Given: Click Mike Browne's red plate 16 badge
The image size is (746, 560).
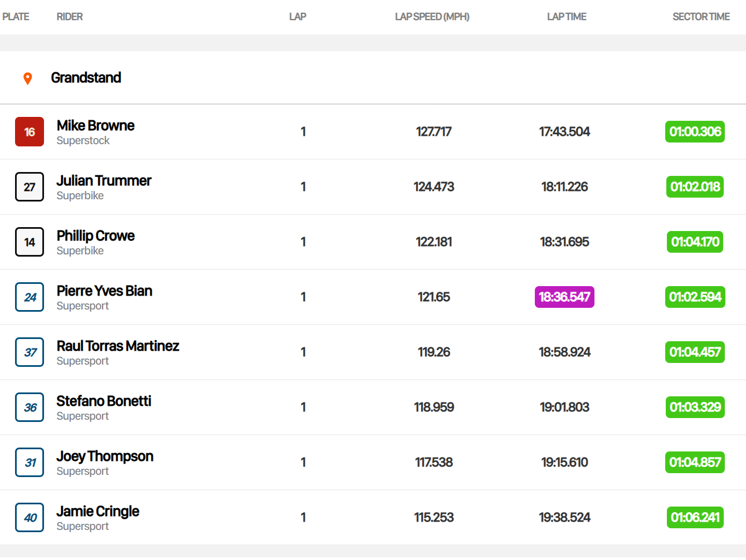Looking at the screenshot, I should (30, 132).
